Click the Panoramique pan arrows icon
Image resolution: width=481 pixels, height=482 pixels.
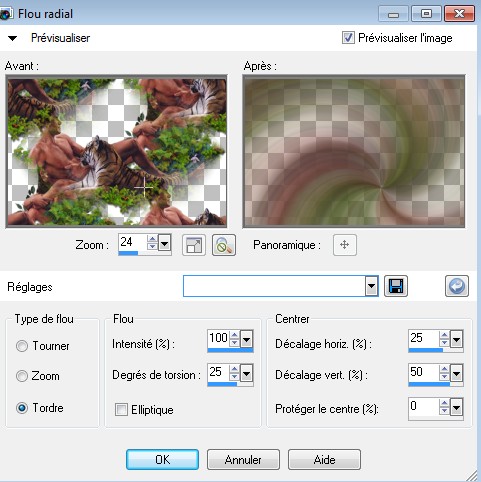pos(345,245)
